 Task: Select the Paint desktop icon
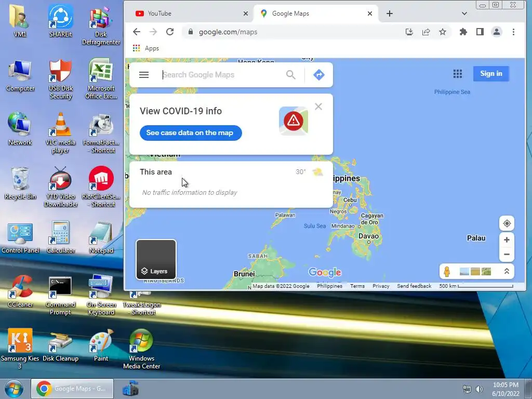pos(101,345)
